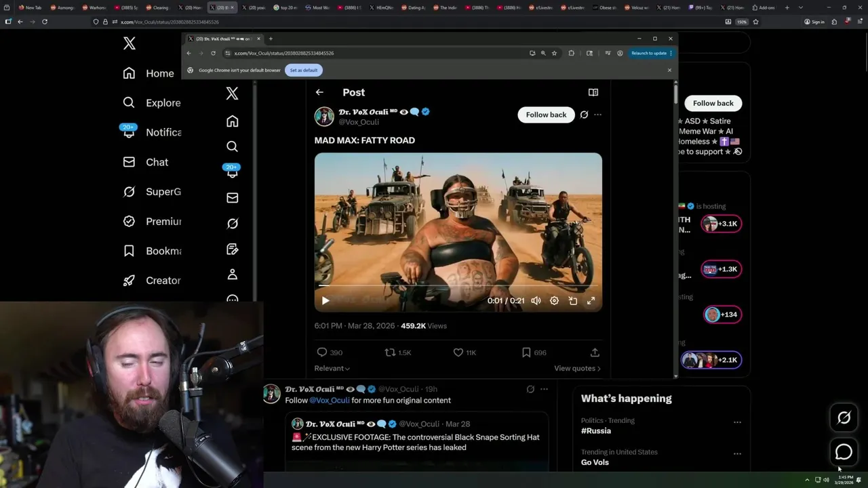The width and height of the screenshot is (868, 488).
Task: Open notifications bell in Chrome window sidebar
Action: (232, 172)
